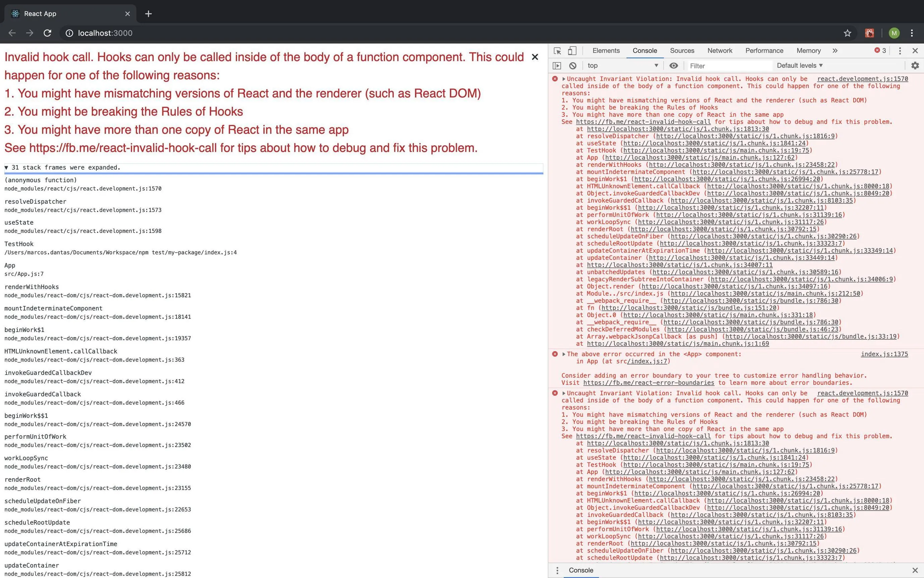Show more DevTools tabs via chevrons
This screenshot has width=924, height=578.
point(835,51)
